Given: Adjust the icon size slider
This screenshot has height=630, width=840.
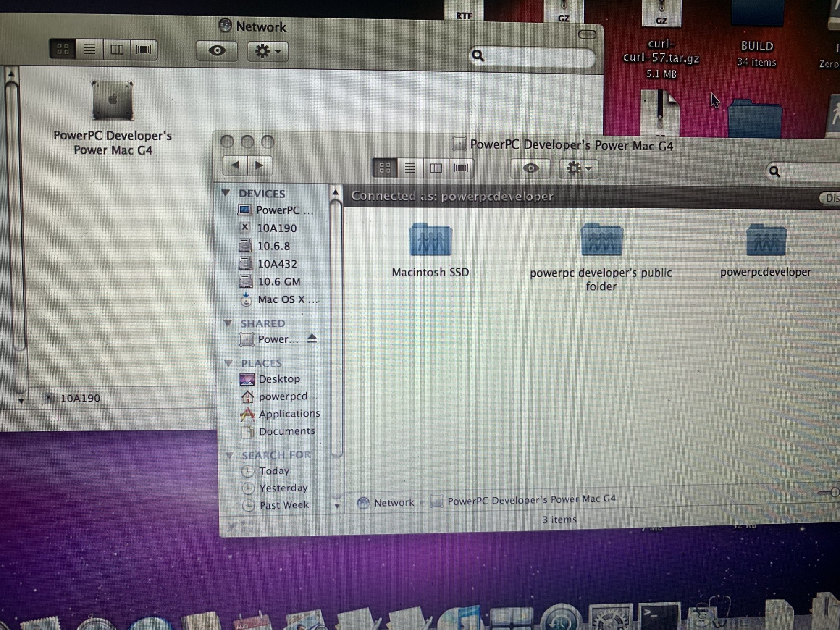Looking at the screenshot, I should [834, 492].
